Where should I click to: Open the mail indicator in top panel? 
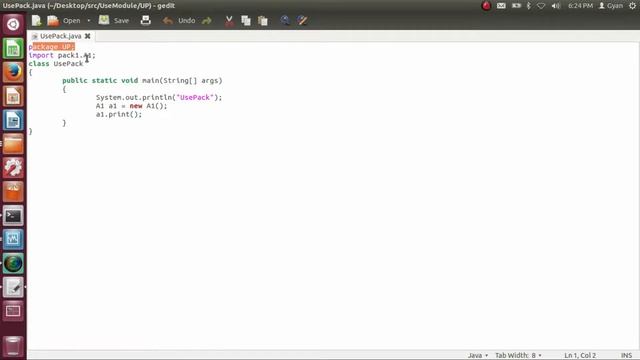pos(501,6)
